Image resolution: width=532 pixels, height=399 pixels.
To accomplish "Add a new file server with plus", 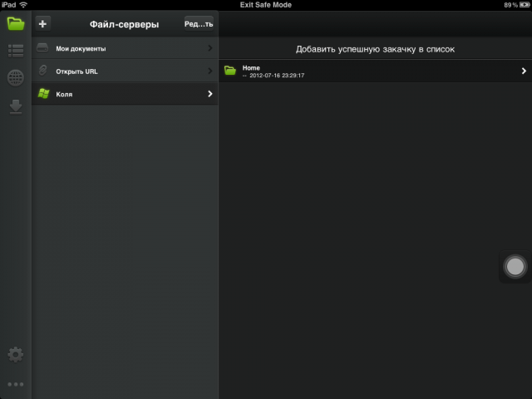I will point(42,24).
